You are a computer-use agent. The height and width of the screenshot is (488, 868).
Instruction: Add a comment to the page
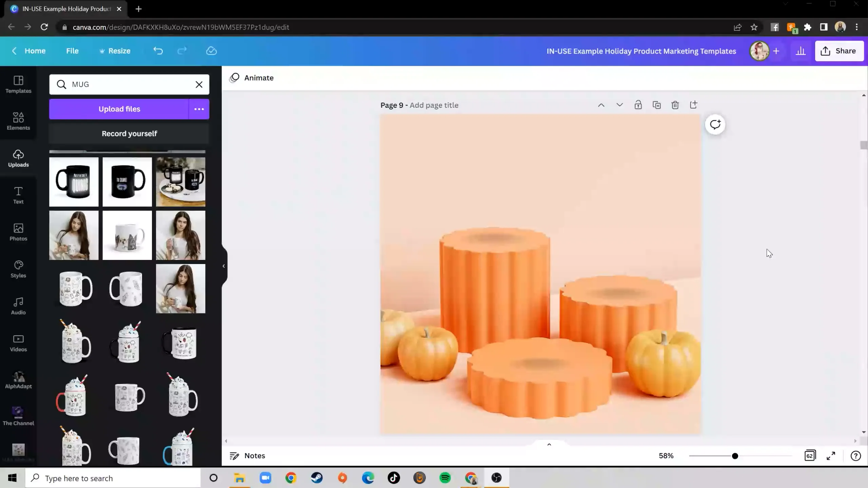click(x=715, y=124)
